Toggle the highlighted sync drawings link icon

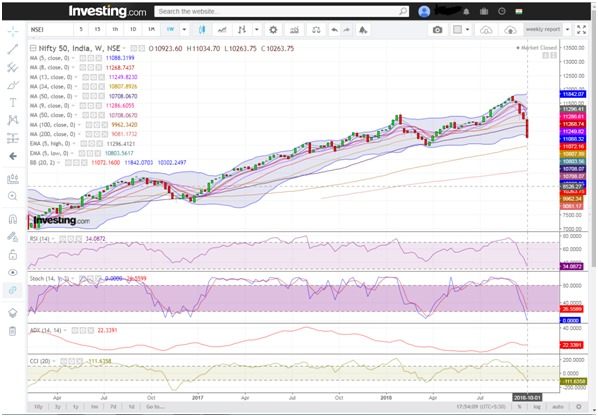click(13, 290)
